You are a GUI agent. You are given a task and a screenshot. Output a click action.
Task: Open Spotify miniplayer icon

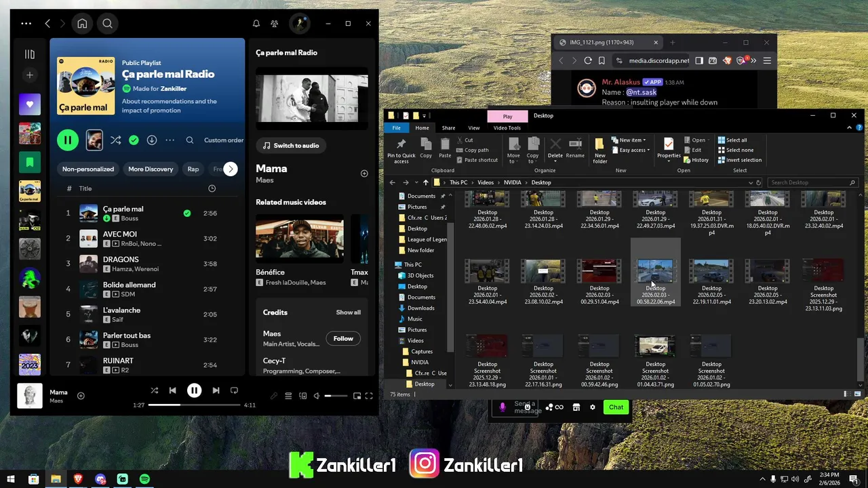tap(357, 396)
